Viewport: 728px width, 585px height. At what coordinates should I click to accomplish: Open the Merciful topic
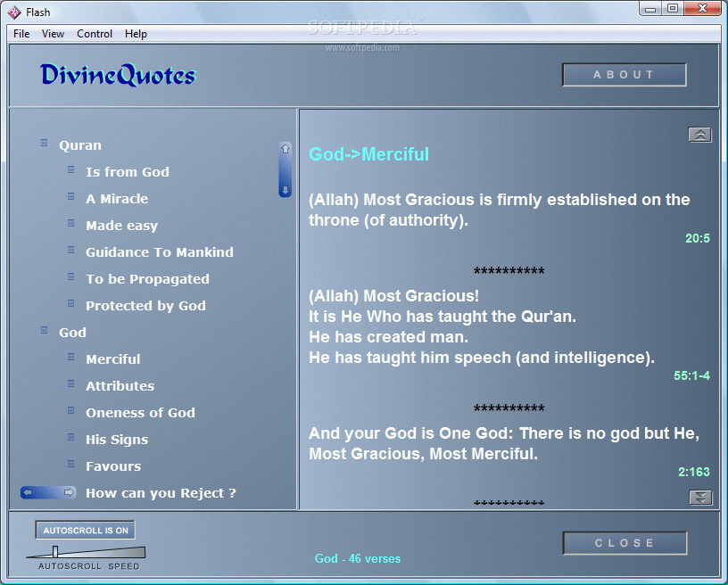113,359
